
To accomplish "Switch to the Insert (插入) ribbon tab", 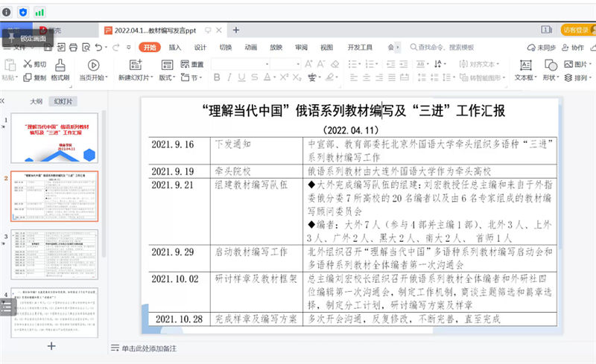I will pos(175,47).
